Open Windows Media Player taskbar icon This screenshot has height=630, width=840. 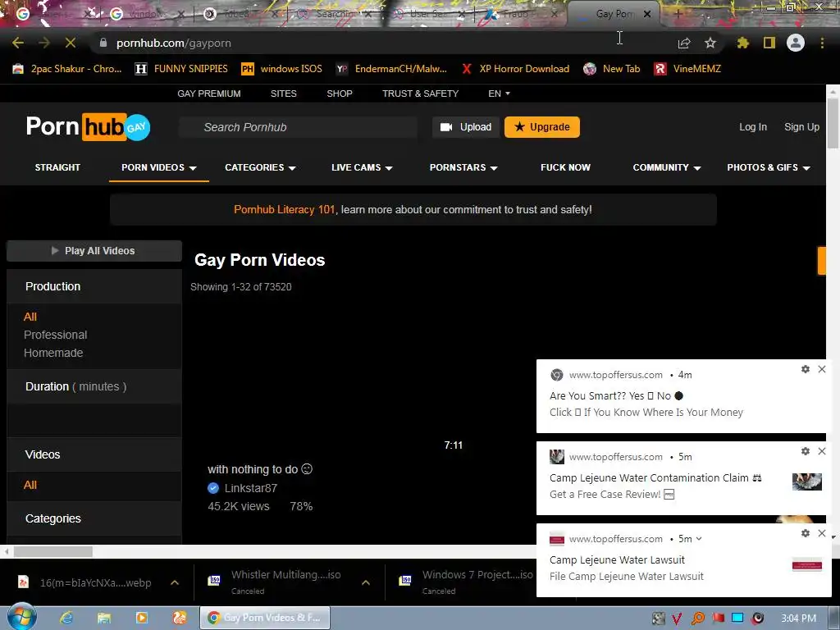(x=141, y=618)
